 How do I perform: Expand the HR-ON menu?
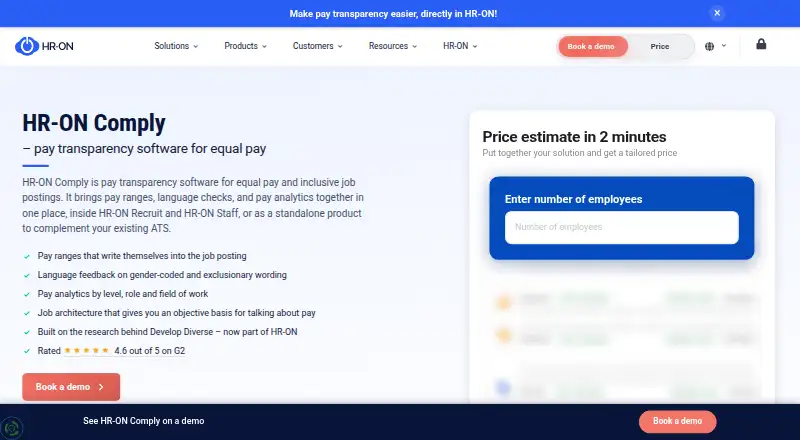click(460, 46)
